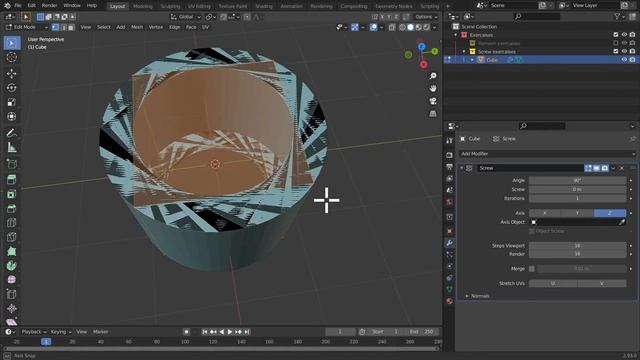Open the Options dropdown in viewport header

pos(426,17)
